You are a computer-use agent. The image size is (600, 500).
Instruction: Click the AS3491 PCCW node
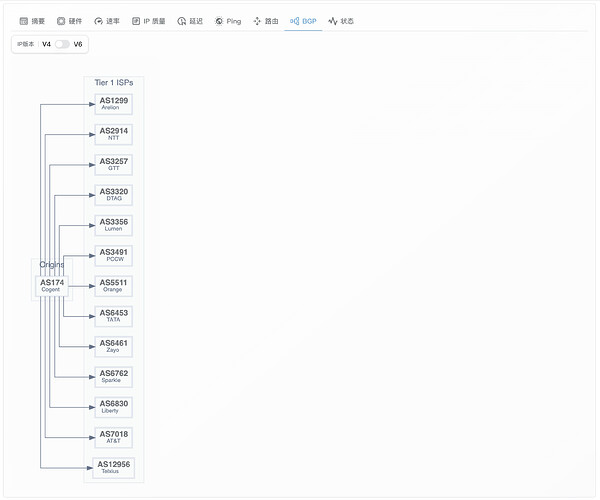click(x=114, y=256)
